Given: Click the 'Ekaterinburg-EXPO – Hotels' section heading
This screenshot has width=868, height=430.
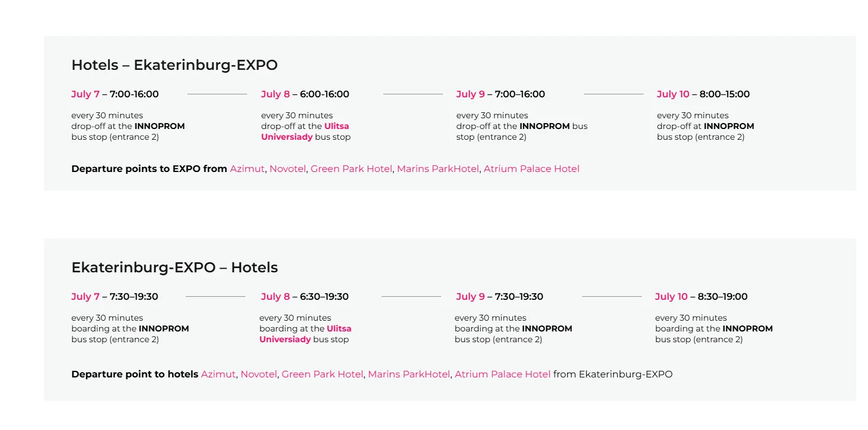Looking at the screenshot, I should [x=174, y=268].
